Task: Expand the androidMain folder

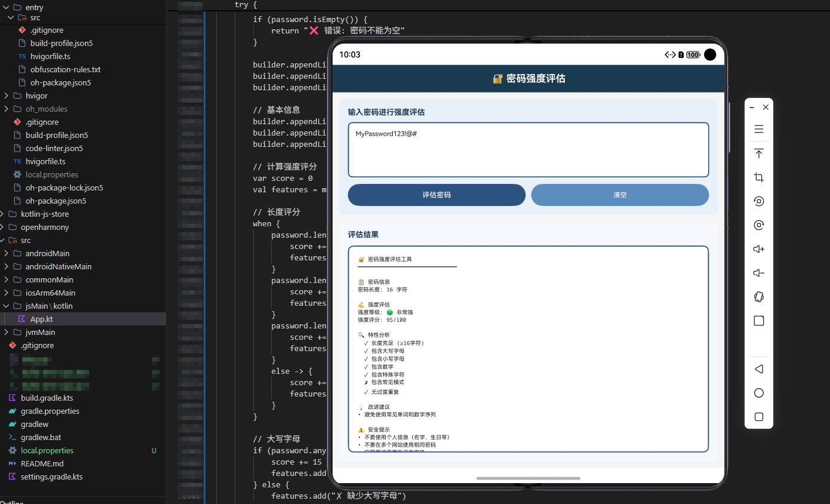Action: [7, 253]
